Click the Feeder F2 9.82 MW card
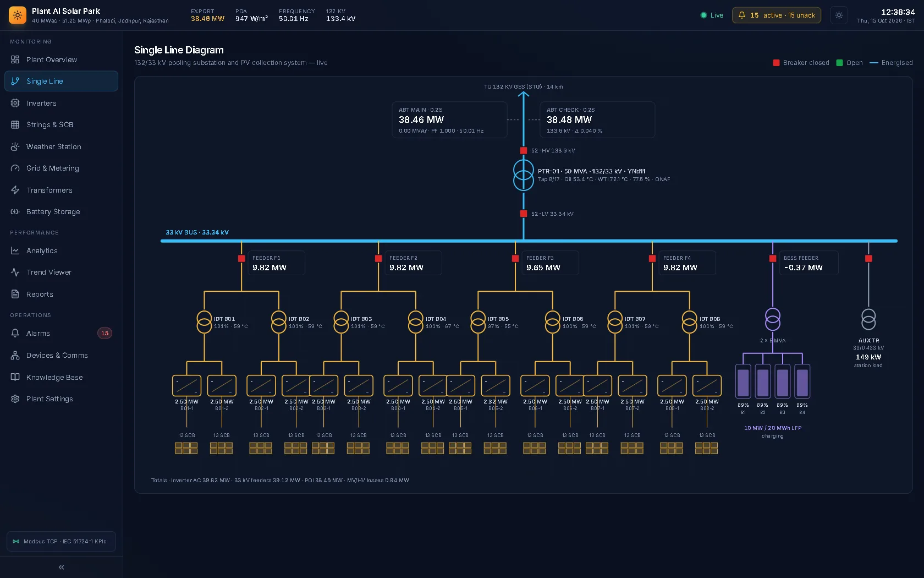The height and width of the screenshot is (578, 924). click(x=413, y=263)
